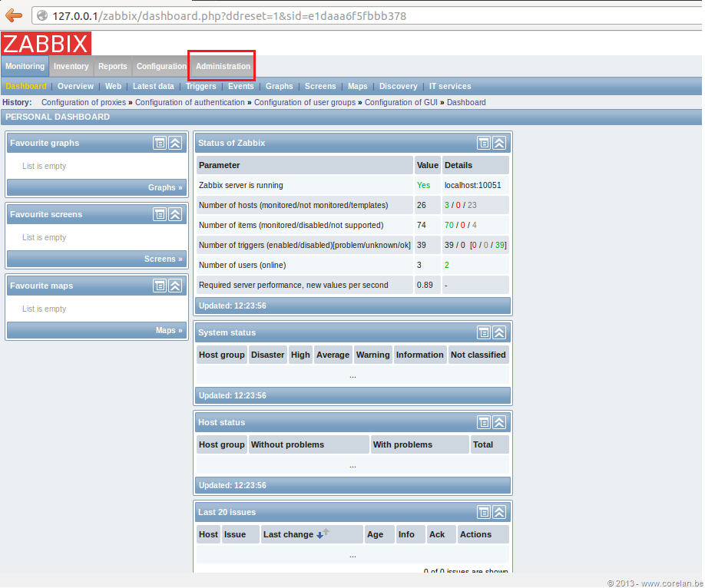Collapse the Favourite graphs widget

[175, 143]
